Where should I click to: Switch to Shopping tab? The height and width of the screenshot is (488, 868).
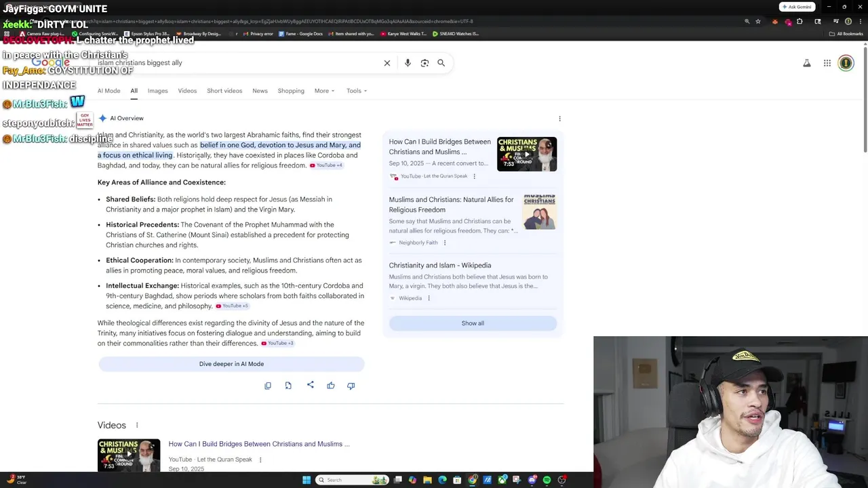(291, 91)
